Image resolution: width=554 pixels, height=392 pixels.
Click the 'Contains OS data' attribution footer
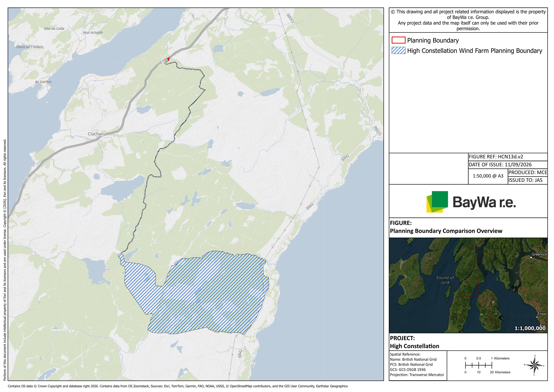(x=178, y=386)
